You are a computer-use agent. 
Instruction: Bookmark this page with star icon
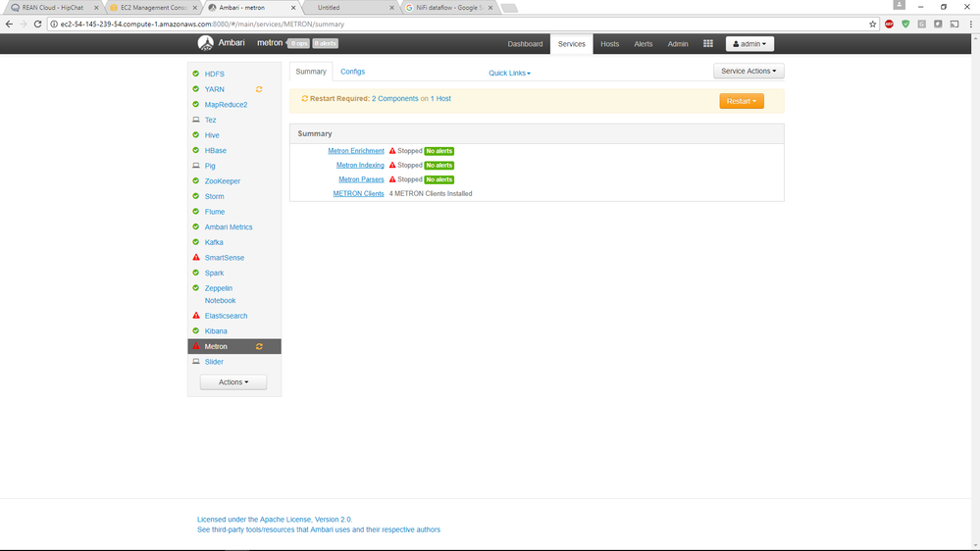click(x=872, y=25)
